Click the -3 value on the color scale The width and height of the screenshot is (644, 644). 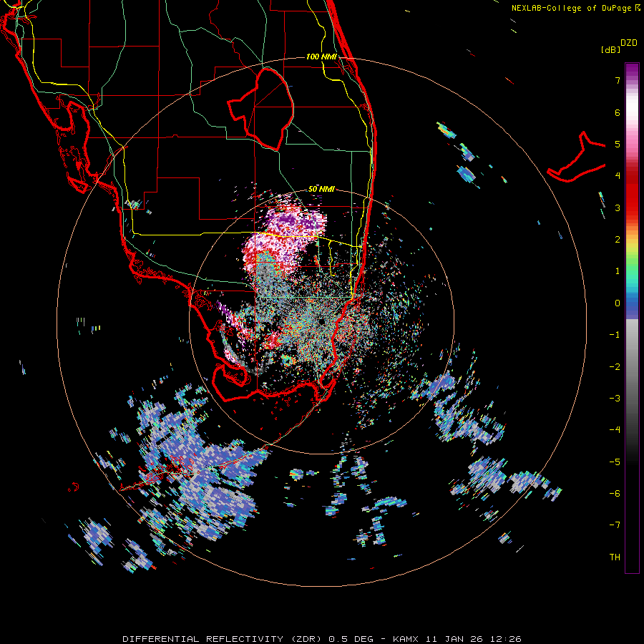click(615, 399)
